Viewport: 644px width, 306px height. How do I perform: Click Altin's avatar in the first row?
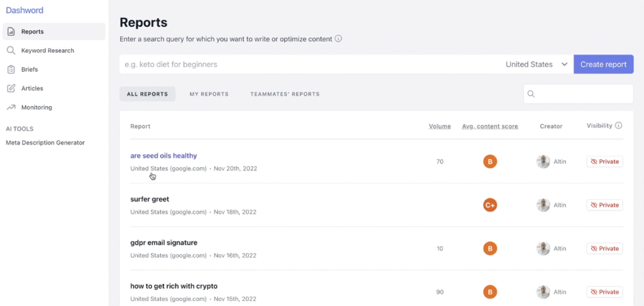tap(543, 161)
